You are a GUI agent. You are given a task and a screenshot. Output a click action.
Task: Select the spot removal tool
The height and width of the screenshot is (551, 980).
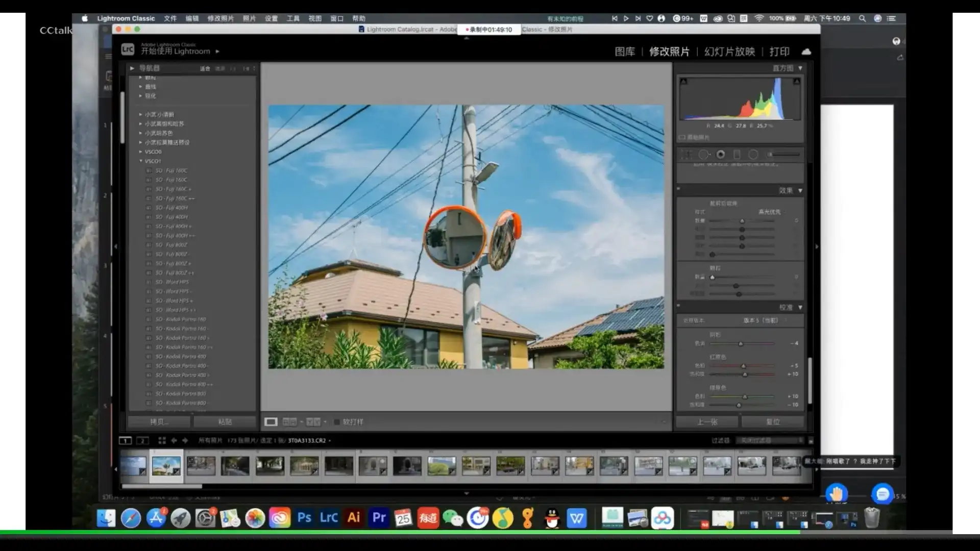704,154
